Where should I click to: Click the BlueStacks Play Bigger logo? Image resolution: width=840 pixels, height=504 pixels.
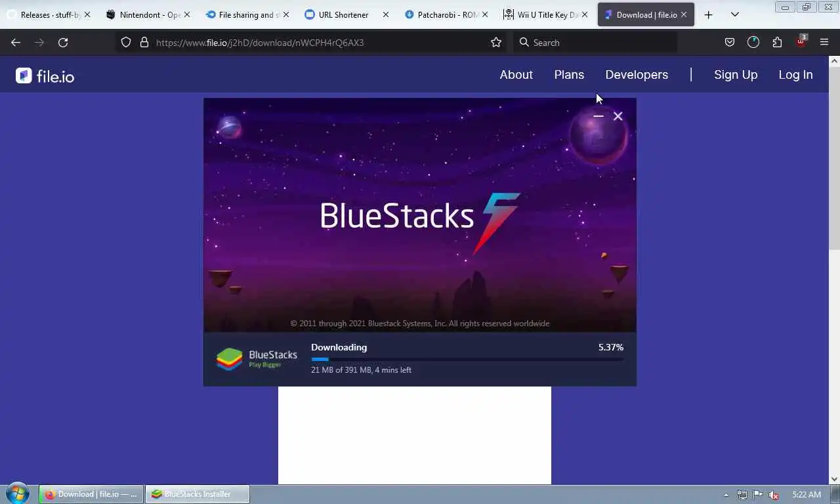(x=257, y=359)
